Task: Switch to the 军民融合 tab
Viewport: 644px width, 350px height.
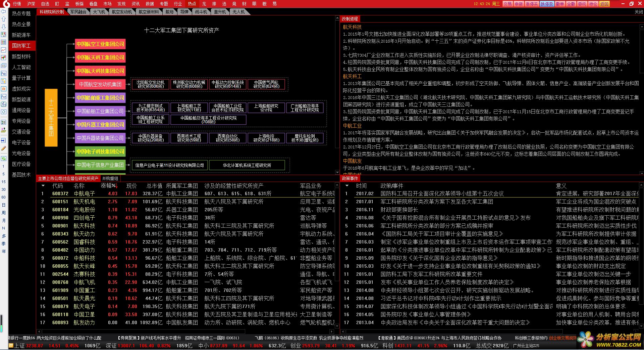Action: point(78,12)
